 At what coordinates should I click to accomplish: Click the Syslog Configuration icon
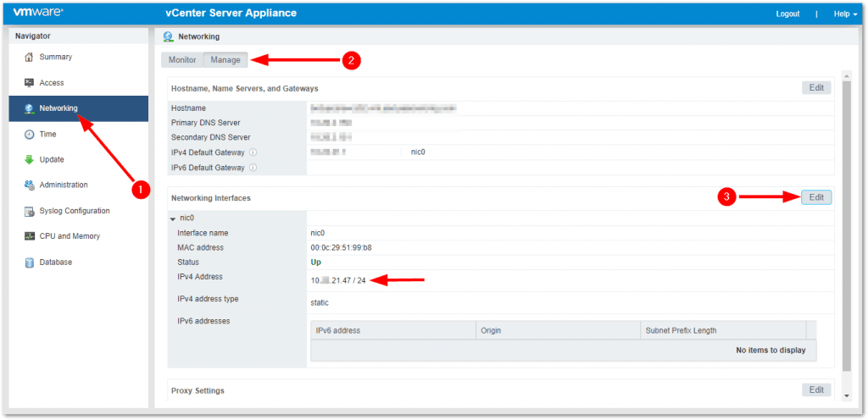click(30, 211)
